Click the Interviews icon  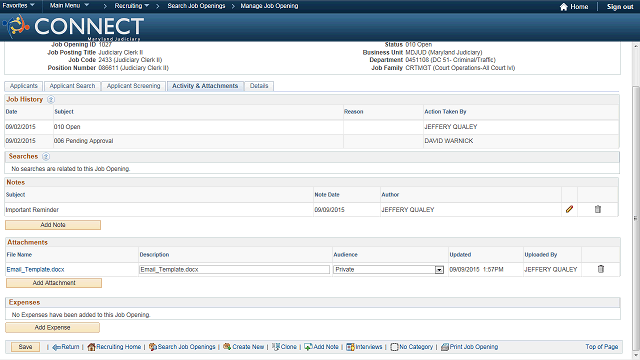[x=350, y=347]
